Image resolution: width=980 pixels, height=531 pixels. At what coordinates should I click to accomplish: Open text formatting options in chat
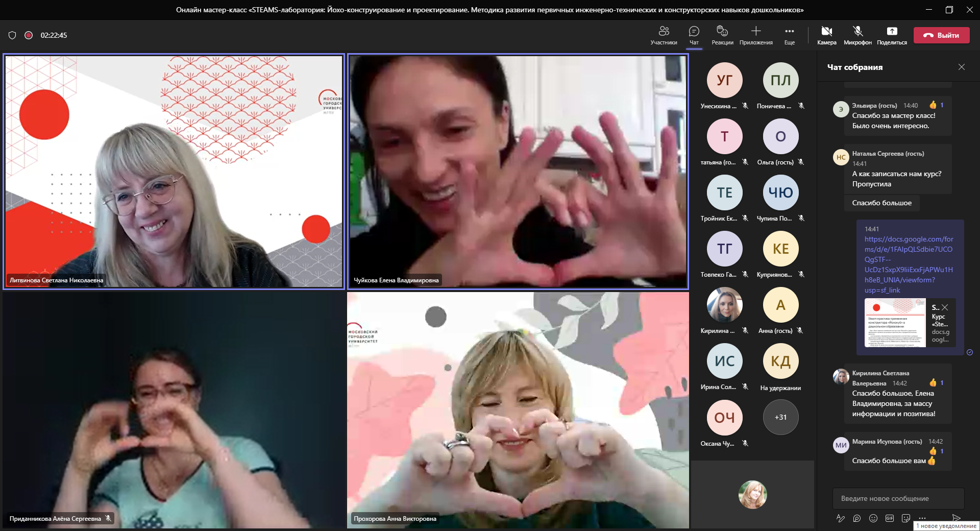click(x=841, y=518)
